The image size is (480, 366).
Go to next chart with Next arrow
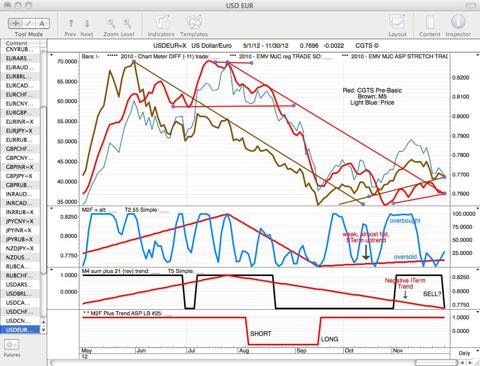(x=87, y=23)
